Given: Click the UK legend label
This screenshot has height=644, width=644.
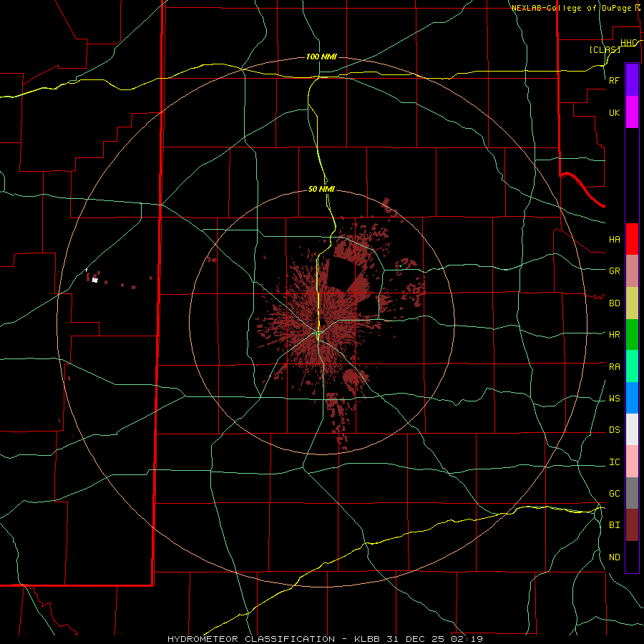Looking at the screenshot, I should tap(614, 112).
